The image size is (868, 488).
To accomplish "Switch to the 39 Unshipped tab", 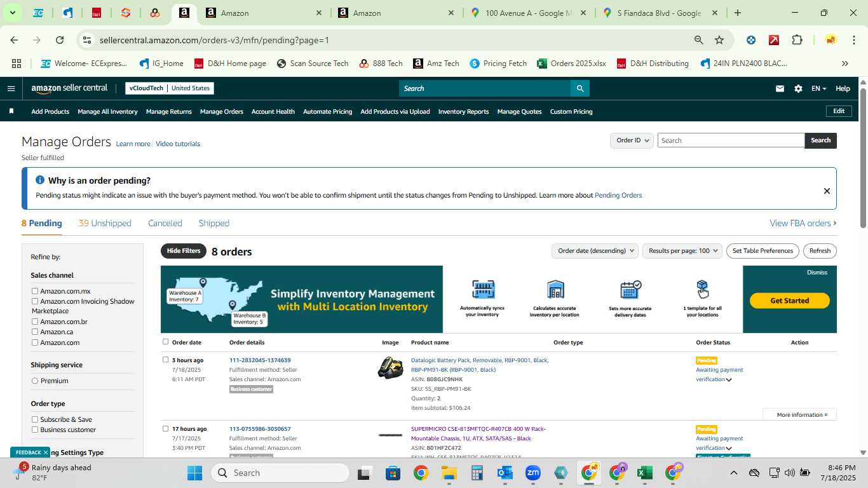I will point(105,223).
